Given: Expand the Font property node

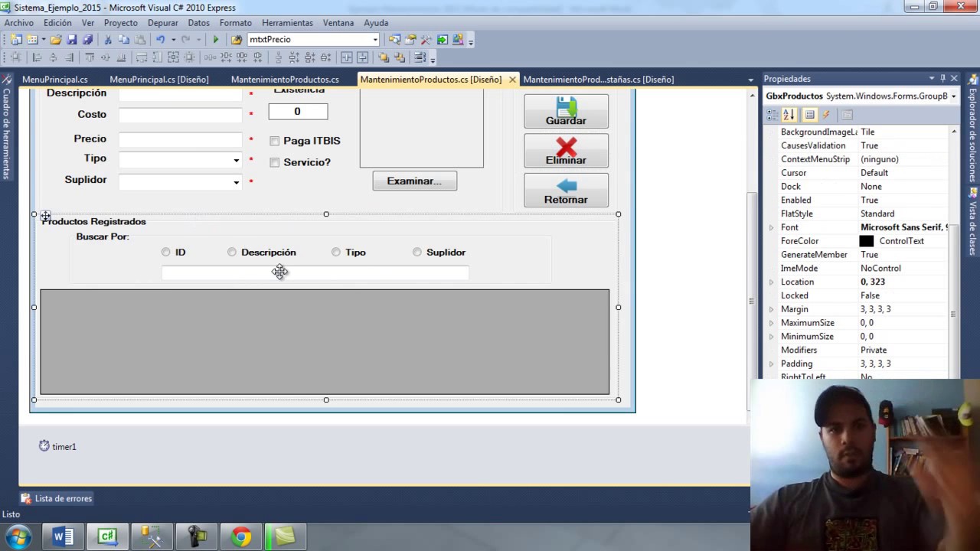Looking at the screenshot, I should pos(771,227).
